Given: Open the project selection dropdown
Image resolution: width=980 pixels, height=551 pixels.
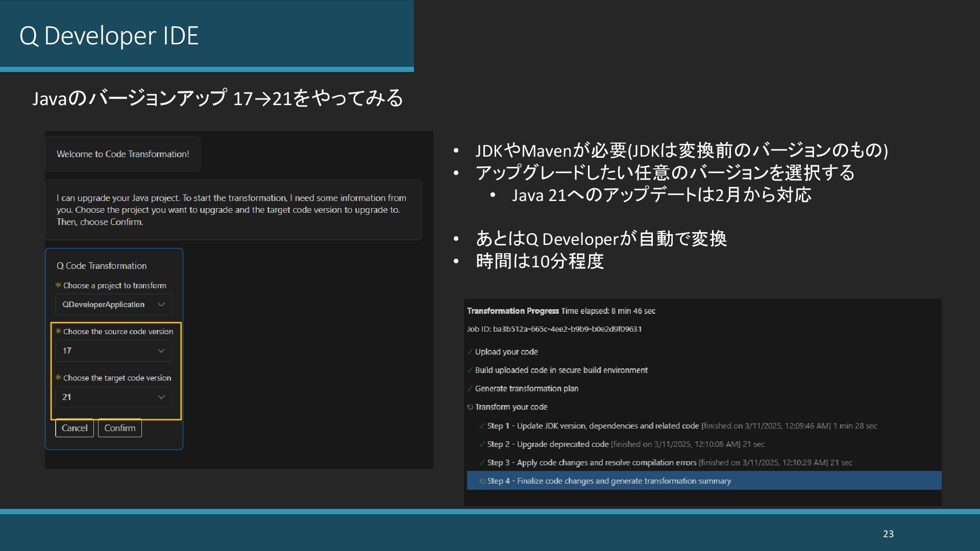Looking at the screenshot, I should [113, 305].
